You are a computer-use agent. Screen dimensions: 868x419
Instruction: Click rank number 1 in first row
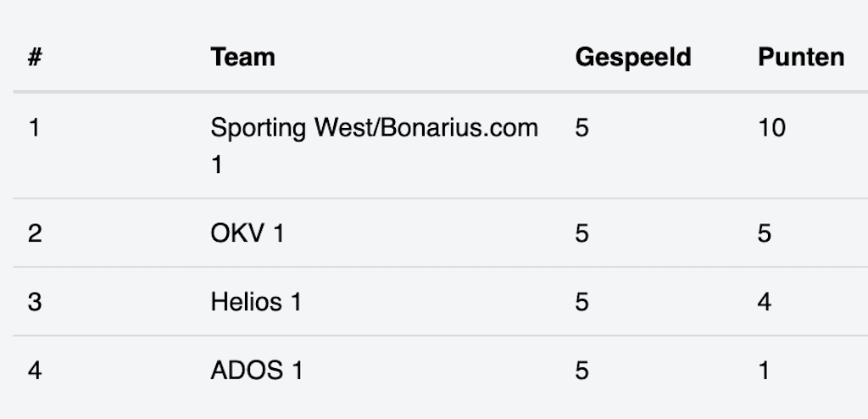click(34, 129)
